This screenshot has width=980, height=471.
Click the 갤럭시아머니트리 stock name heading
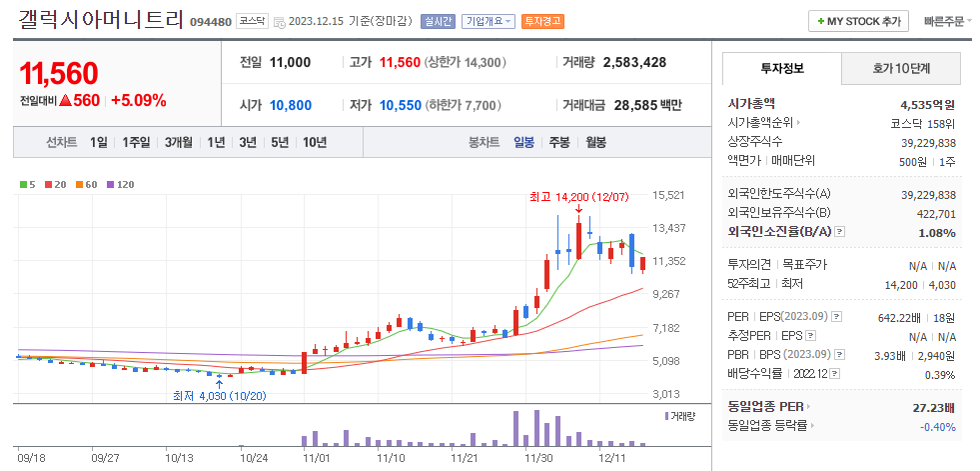coord(101,21)
